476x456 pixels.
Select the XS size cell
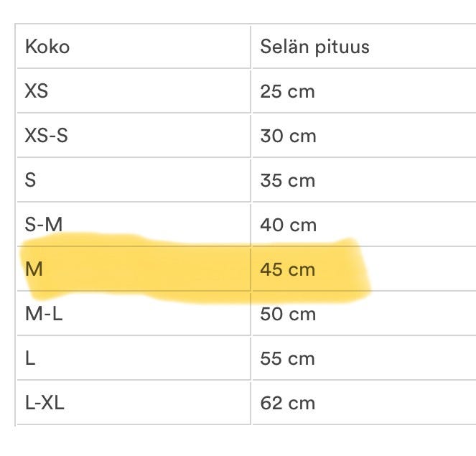click(37, 92)
